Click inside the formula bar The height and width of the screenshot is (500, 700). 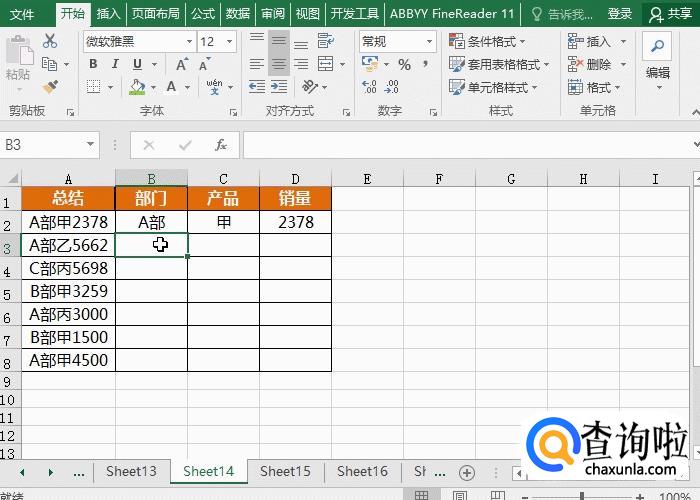point(467,145)
